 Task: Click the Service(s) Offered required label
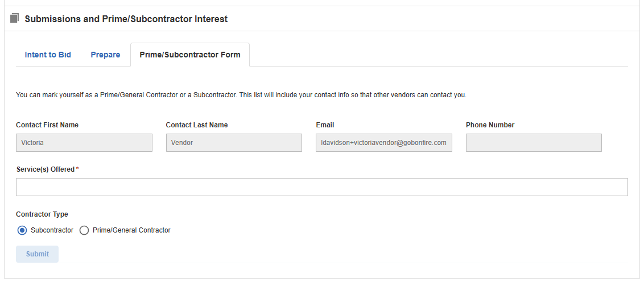48,169
